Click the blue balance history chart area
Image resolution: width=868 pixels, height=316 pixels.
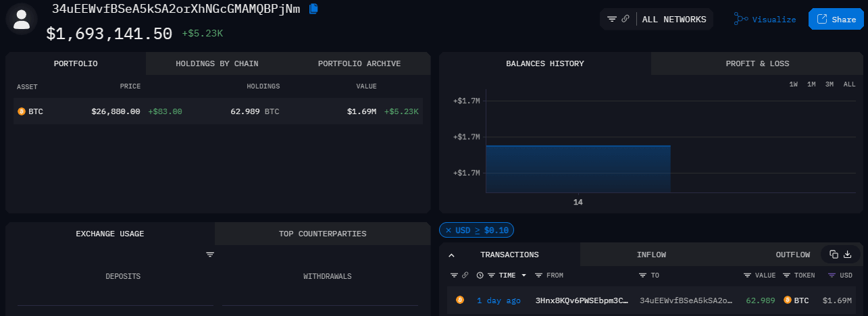[x=578, y=169]
